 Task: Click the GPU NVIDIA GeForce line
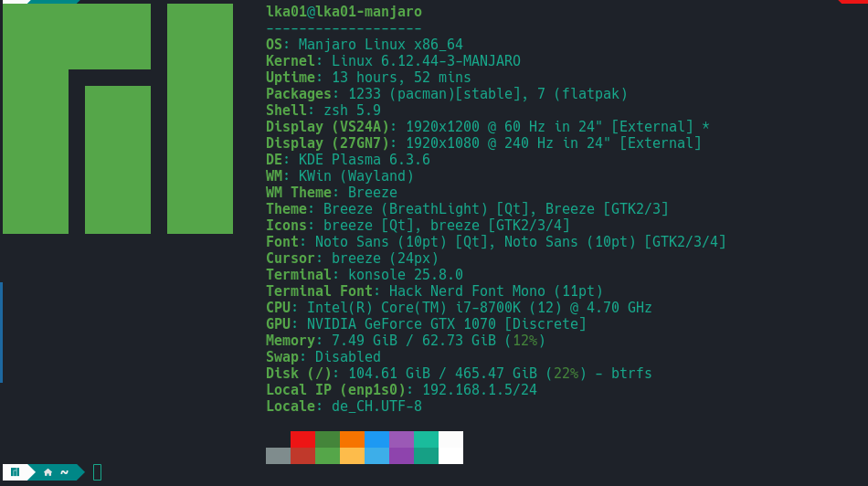426,324
